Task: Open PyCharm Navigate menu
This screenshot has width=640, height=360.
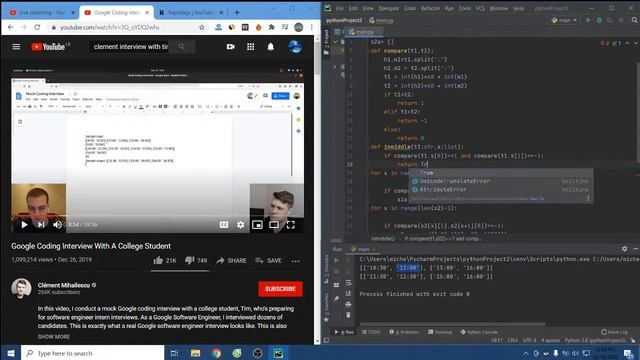Action: 389,8
